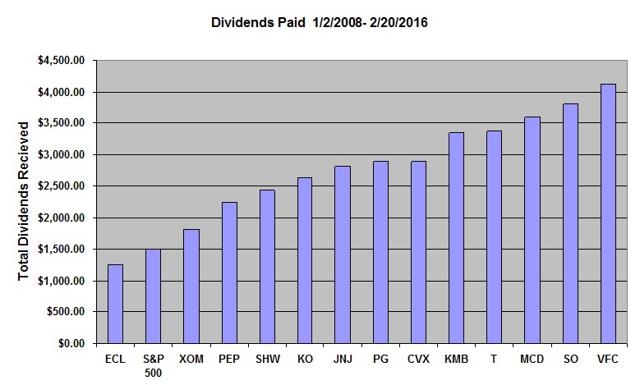Click the VFC category label
The height and width of the screenshot is (385, 640).
[x=608, y=359]
